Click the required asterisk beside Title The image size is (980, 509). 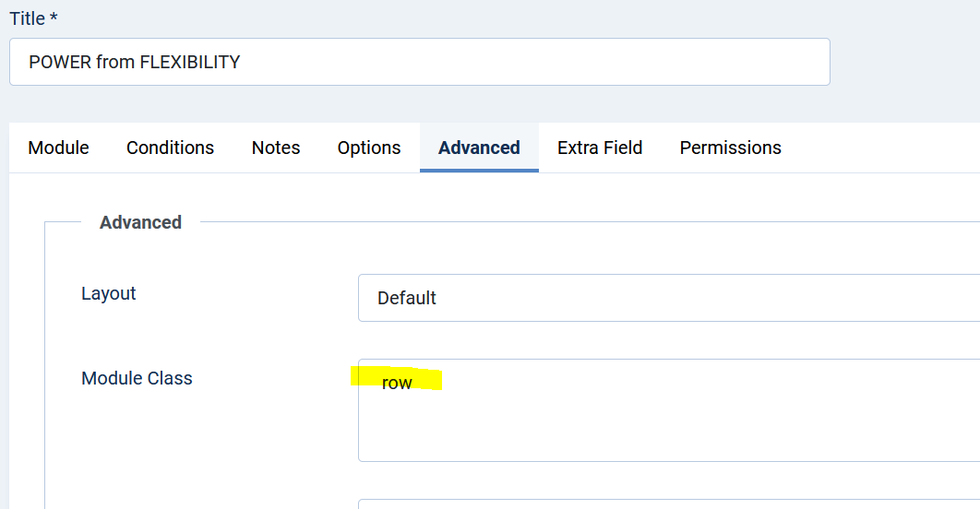(x=54, y=18)
